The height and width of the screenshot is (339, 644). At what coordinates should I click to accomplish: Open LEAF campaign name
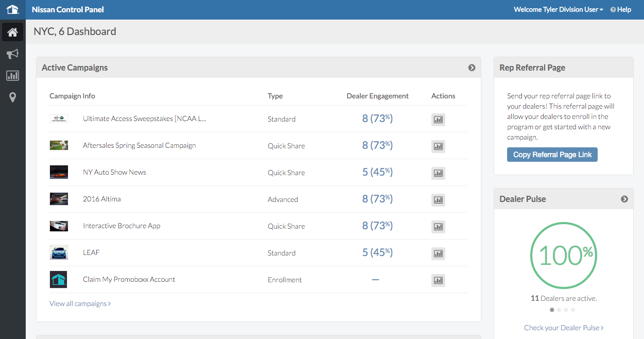[91, 252]
